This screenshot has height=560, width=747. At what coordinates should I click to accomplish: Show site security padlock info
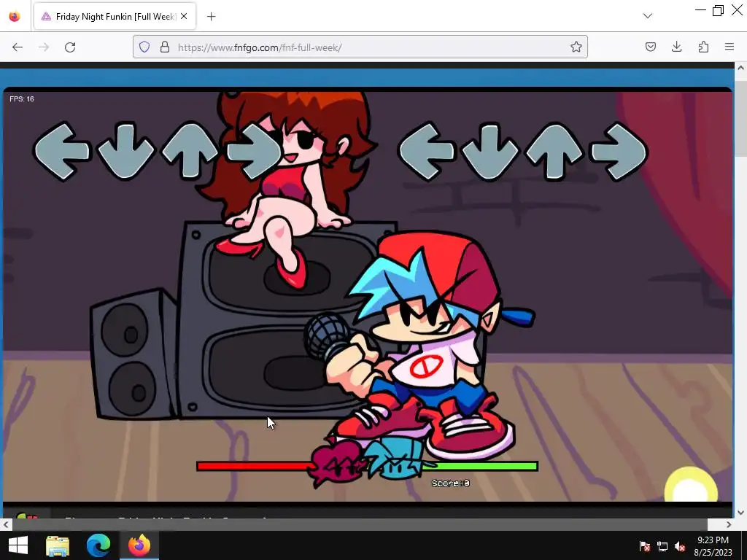pyautogui.click(x=165, y=47)
